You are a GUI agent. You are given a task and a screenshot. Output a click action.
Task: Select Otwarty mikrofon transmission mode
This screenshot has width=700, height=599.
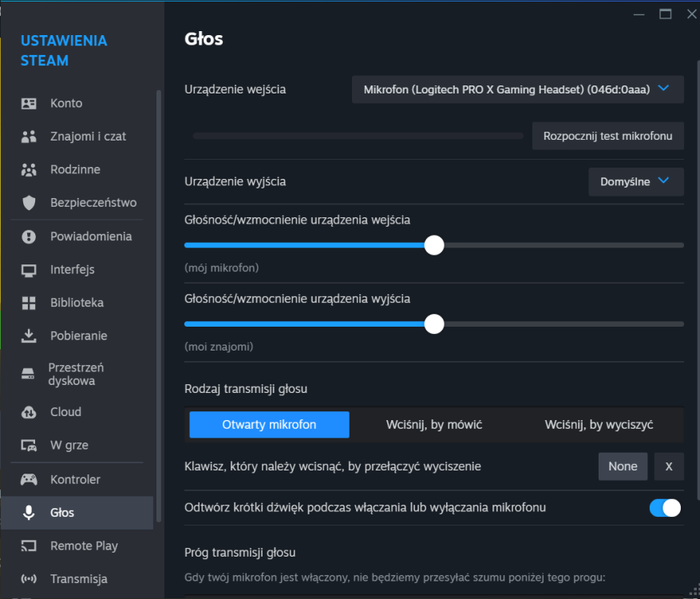(269, 424)
